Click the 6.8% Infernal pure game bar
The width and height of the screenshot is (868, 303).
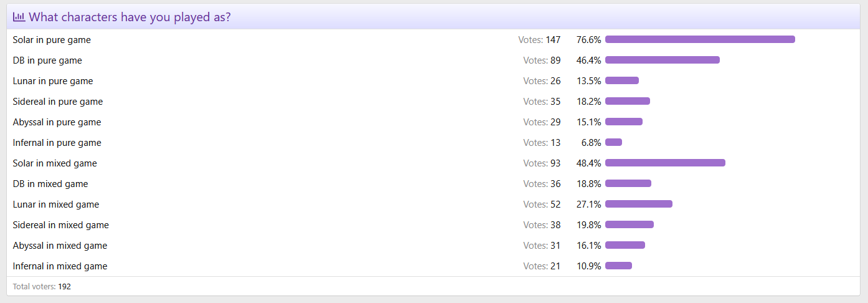(613, 142)
